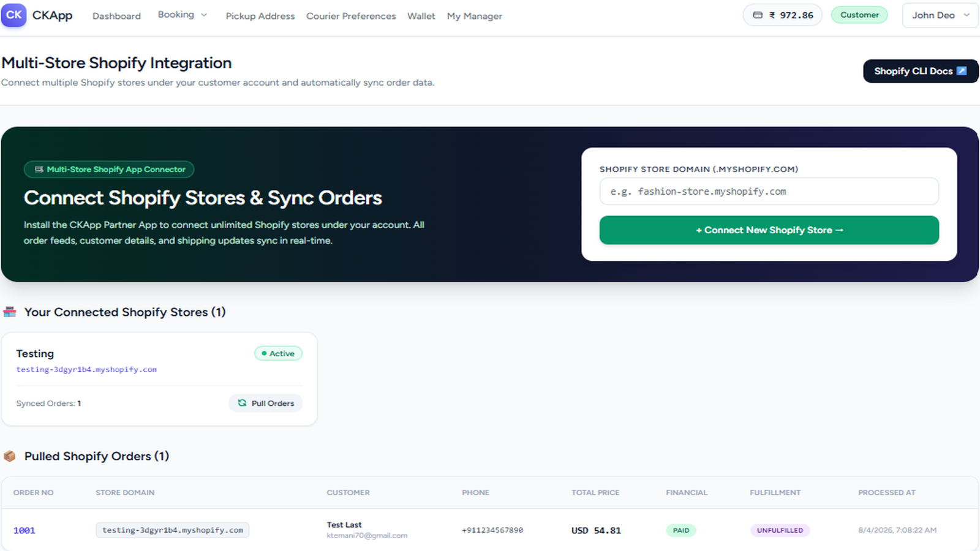Click the Customer role badge
980x551 pixels.
[859, 15]
